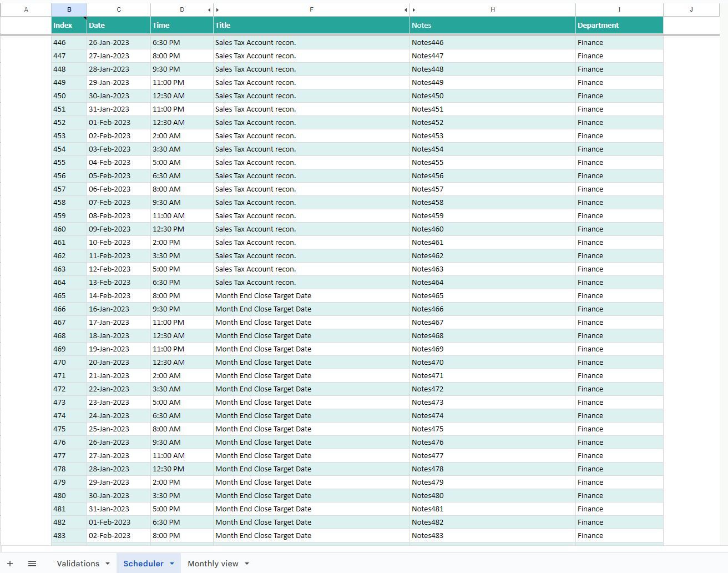Select column H header
Screen dimensions: 728x573
tap(493, 9)
